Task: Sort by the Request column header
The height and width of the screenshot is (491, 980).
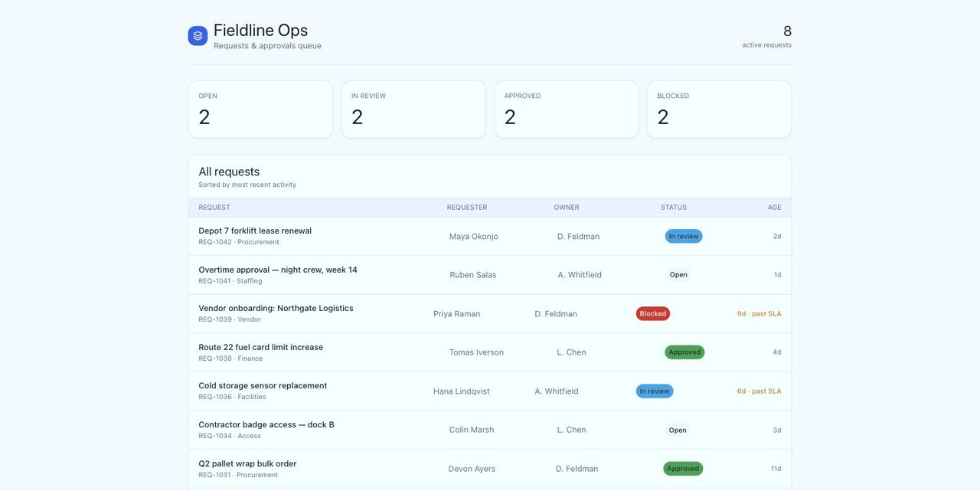Action: [214, 208]
